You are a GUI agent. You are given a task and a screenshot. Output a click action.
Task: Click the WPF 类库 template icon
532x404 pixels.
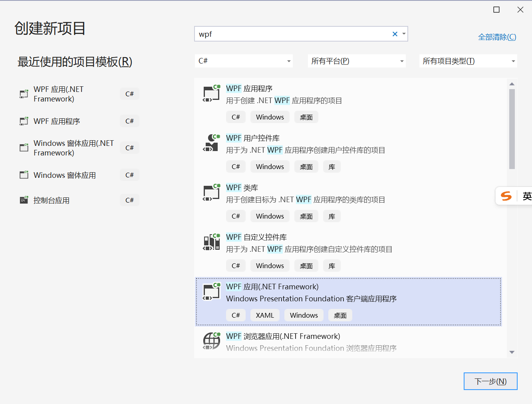[x=211, y=192]
